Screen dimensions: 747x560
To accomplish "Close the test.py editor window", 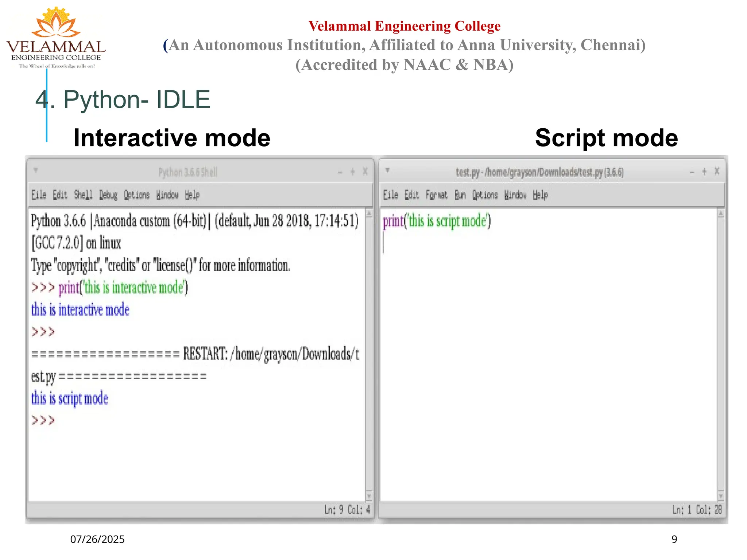I will pos(717,171).
